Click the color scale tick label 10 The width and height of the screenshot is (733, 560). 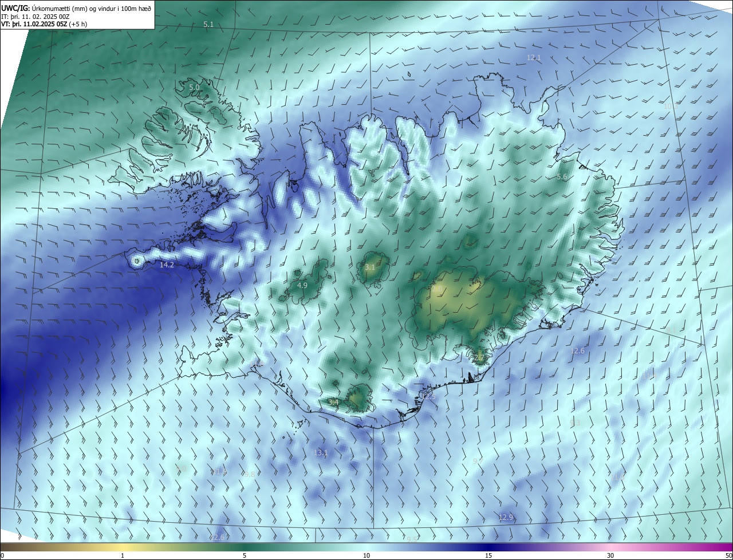point(366,555)
